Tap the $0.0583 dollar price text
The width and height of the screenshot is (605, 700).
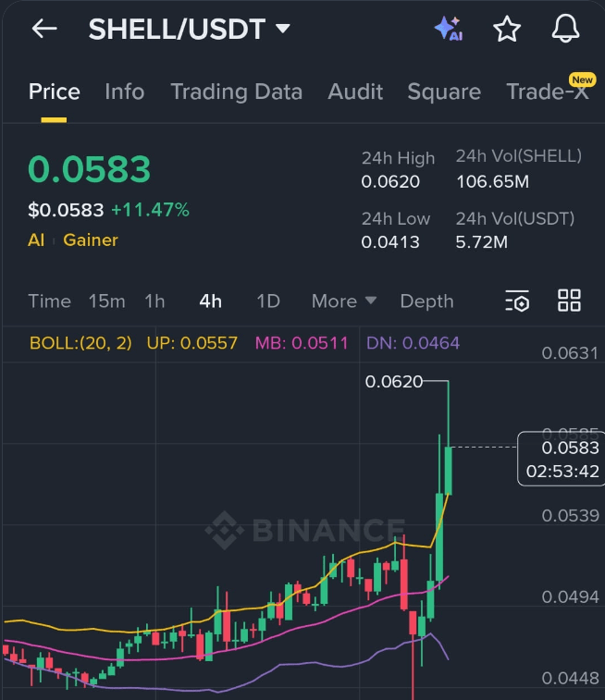click(66, 210)
